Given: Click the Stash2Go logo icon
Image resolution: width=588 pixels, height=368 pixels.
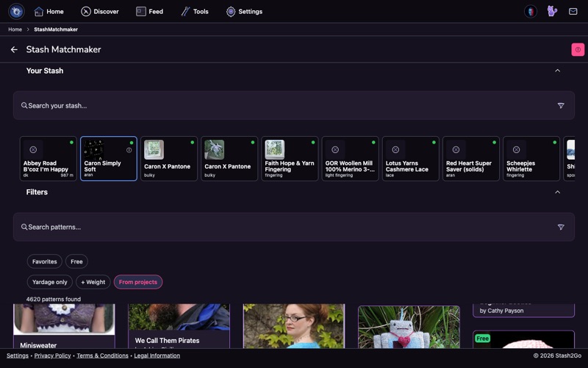Looking at the screenshot, I should [x=16, y=11].
